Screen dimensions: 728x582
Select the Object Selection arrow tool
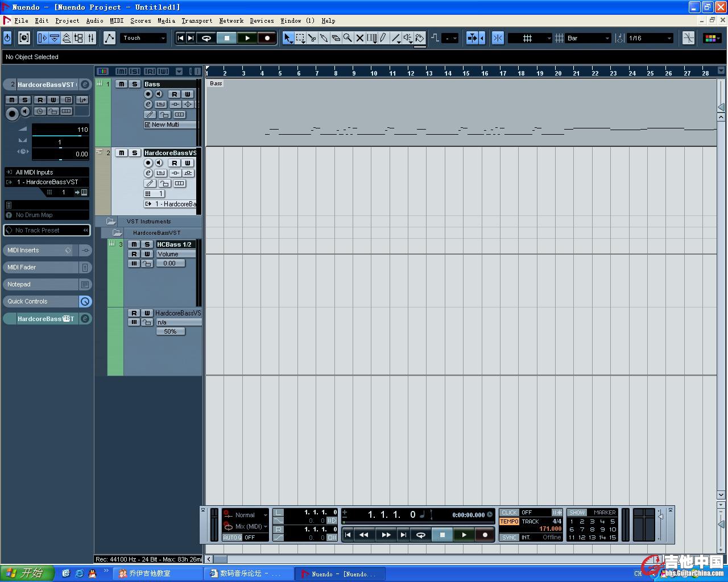[288, 38]
